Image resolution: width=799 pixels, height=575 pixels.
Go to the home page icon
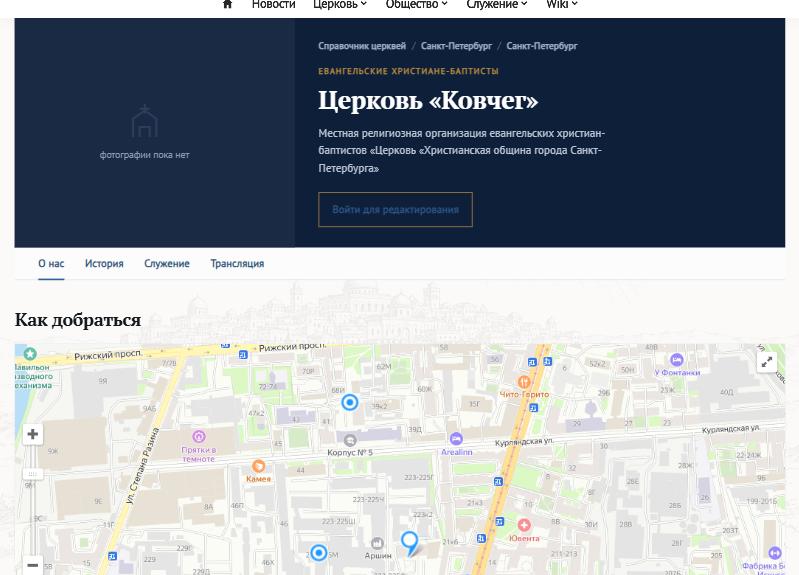pyautogui.click(x=227, y=4)
